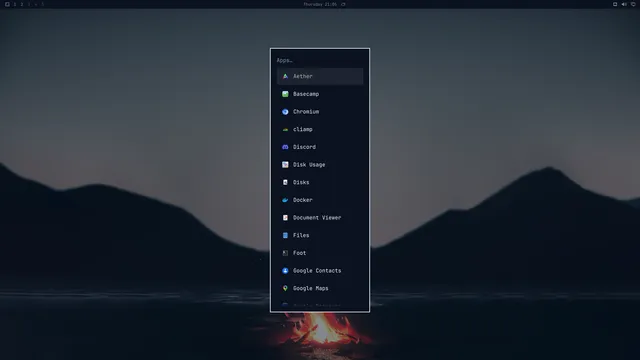
Task: Click the volume icon in top bar
Action: click(x=624, y=4)
